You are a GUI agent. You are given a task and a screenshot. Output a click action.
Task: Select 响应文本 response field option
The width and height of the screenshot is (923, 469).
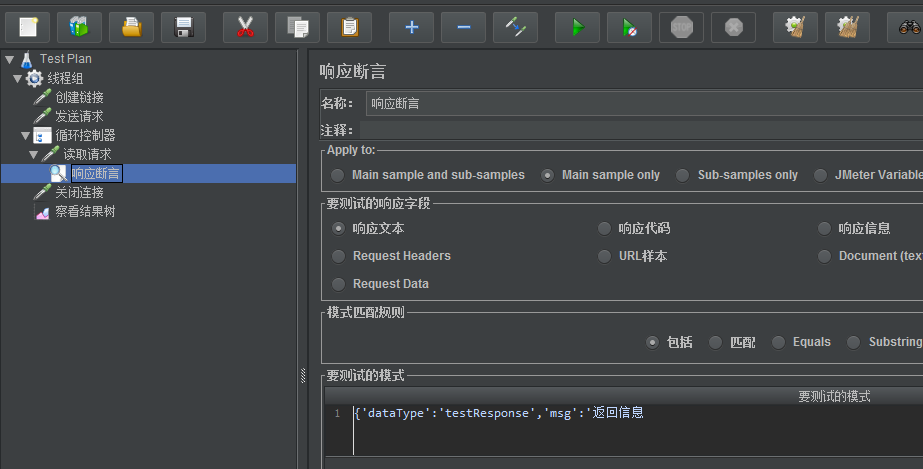click(x=338, y=228)
